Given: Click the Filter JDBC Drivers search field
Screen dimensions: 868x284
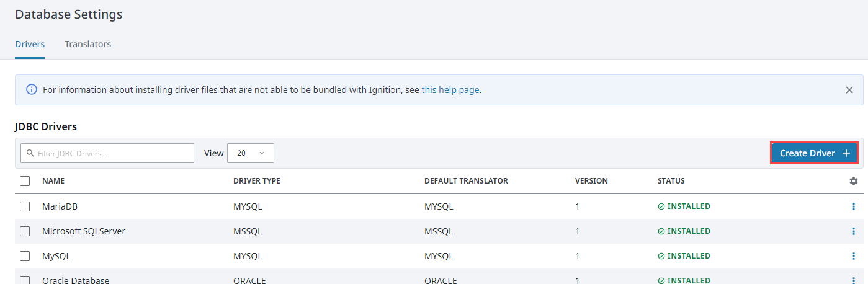Looking at the screenshot, I should [107, 153].
